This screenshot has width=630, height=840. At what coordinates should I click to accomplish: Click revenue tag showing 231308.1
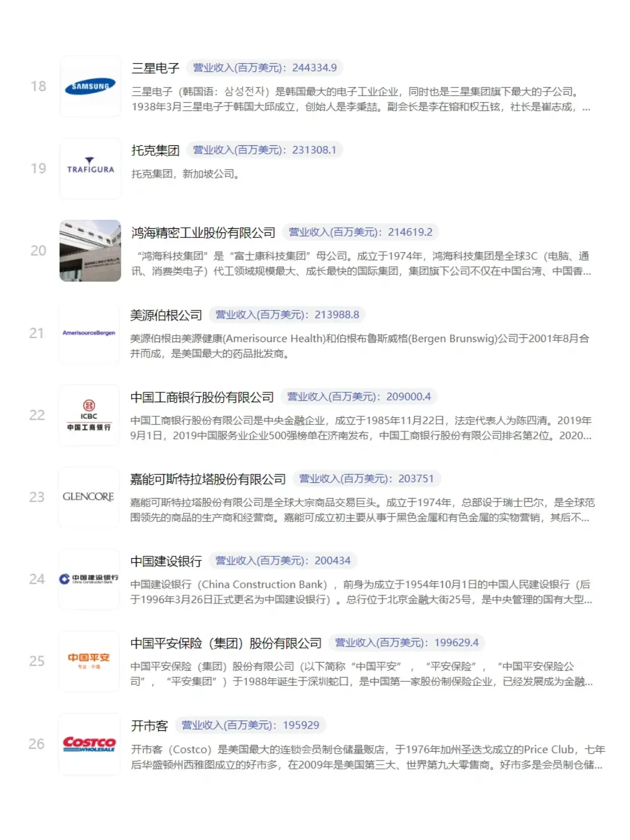265,150
